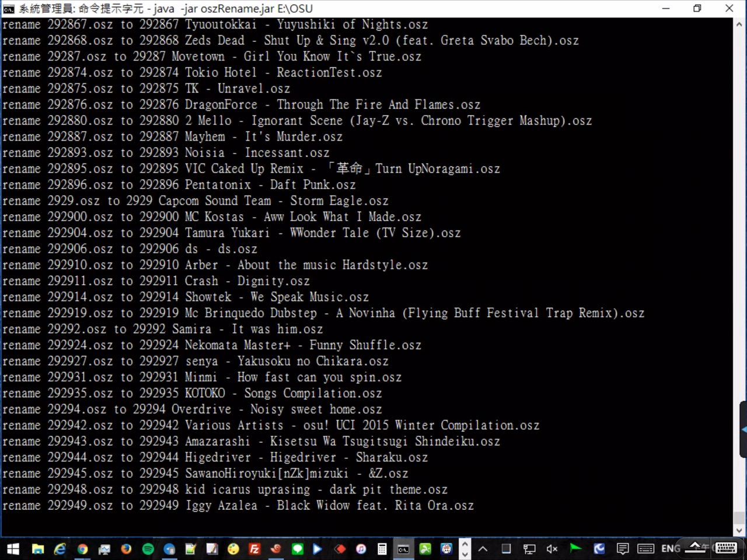
Task: Show hidden system tray icons
Action: (x=483, y=549)
